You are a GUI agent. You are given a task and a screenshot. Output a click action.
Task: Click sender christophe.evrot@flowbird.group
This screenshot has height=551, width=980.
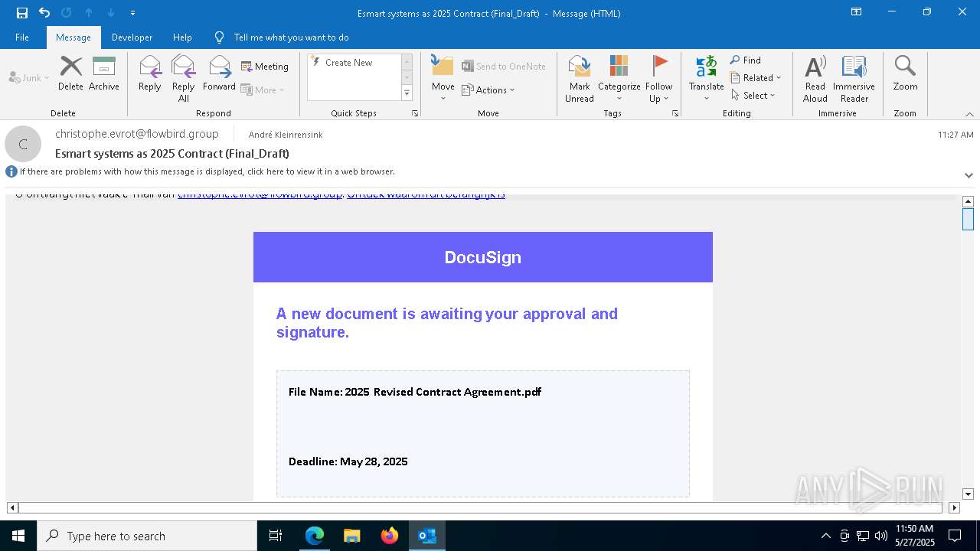pyautogui.click(x=137, y=134)
